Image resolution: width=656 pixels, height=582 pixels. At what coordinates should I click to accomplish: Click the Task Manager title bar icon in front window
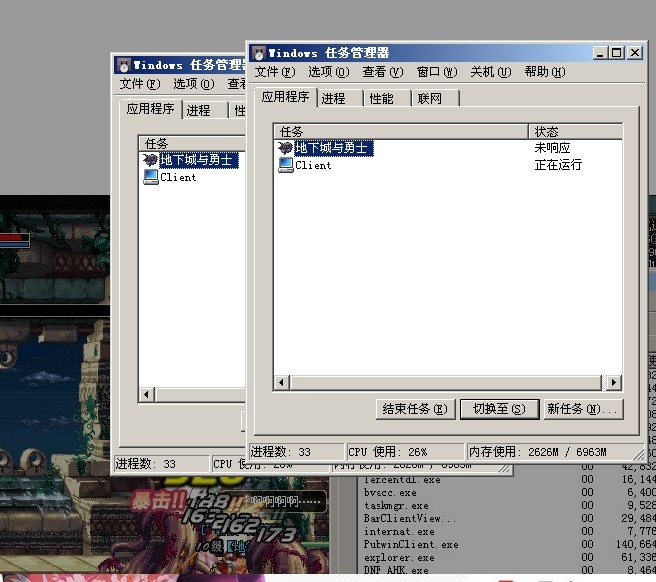tap(259, 53)
